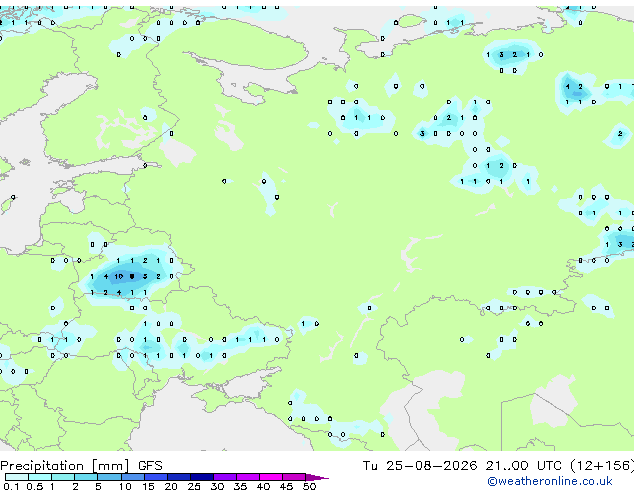Select the 35–40 mm legend color swatch
Viewport: 634px width, 490px height.
[248, 477]
